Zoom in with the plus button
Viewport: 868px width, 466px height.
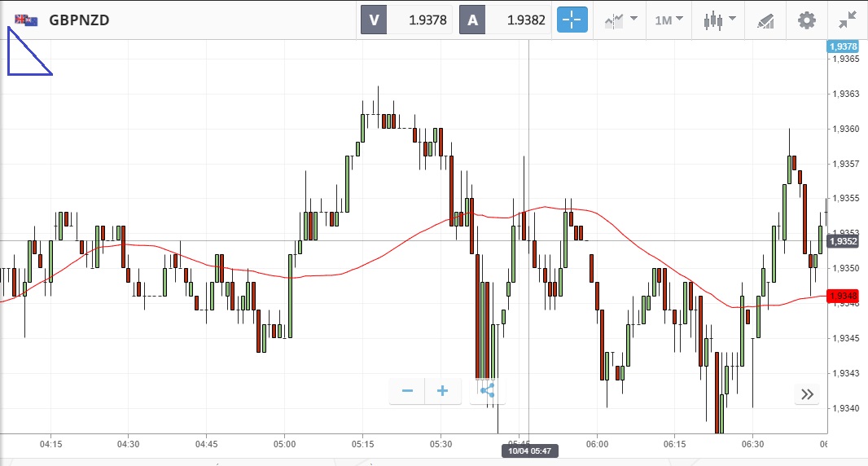[x=443, y=391]
